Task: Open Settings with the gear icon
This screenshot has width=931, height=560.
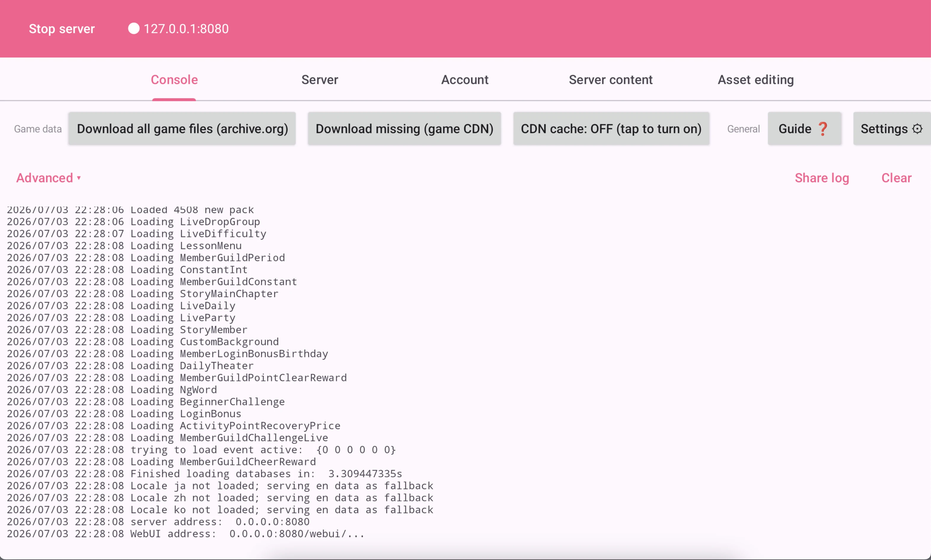Action: coord(892,129)
